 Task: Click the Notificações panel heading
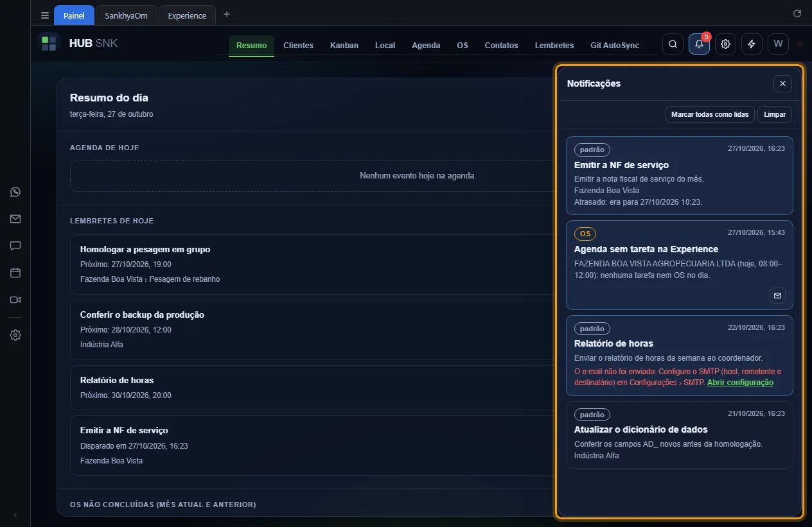pyautogui.click(x=594, y=83)
